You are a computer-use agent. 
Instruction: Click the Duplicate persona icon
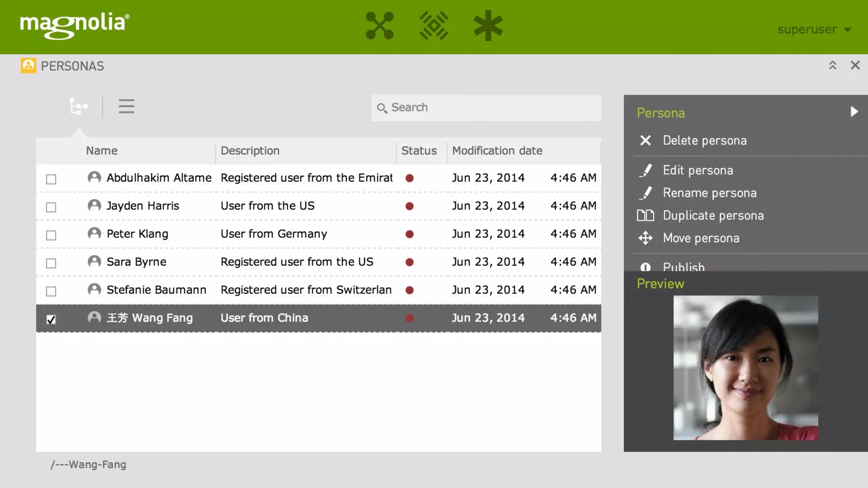pyautogui.click(x=645, y=216)
